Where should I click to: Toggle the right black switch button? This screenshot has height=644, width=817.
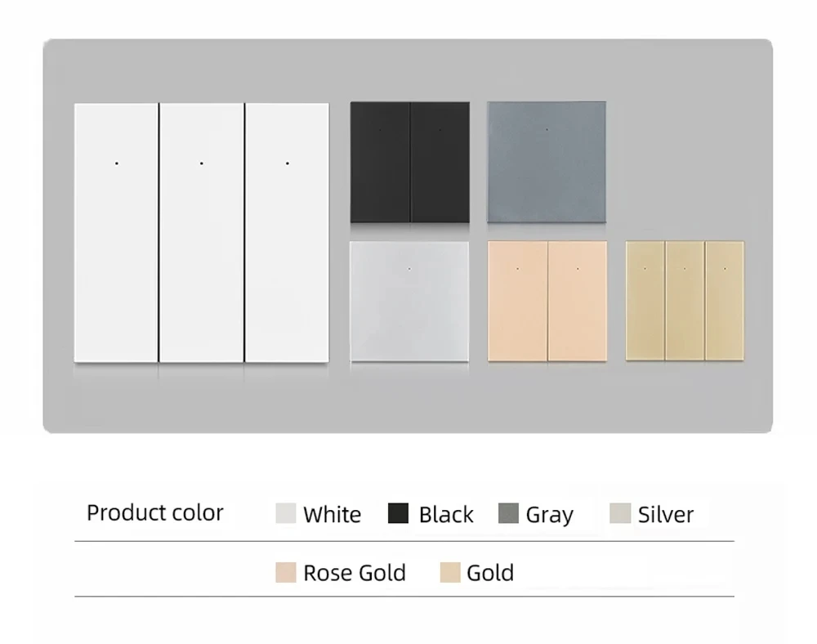440,162
